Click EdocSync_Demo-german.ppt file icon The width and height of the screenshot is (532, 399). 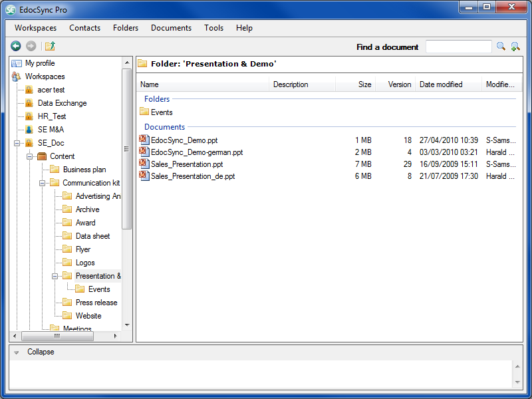point(144,152)
